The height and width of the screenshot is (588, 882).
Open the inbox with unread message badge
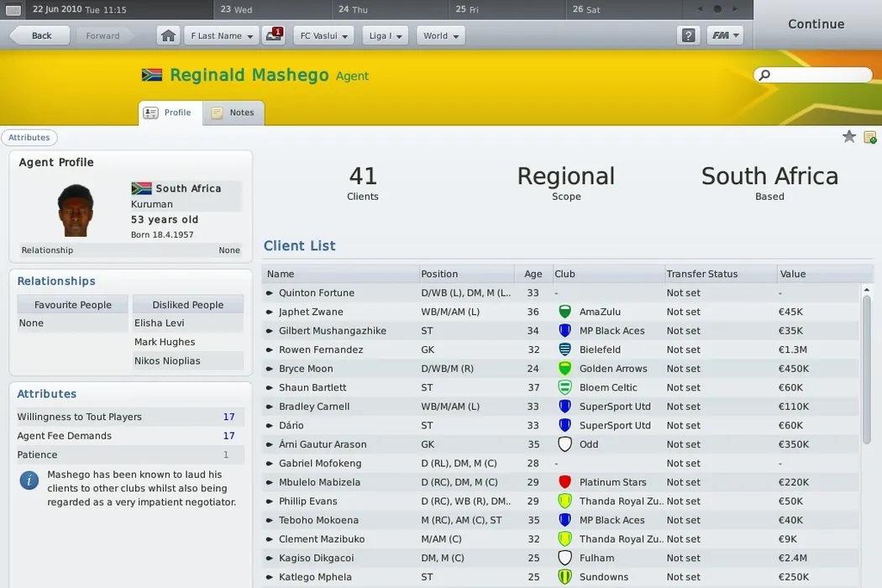[273, 35]
